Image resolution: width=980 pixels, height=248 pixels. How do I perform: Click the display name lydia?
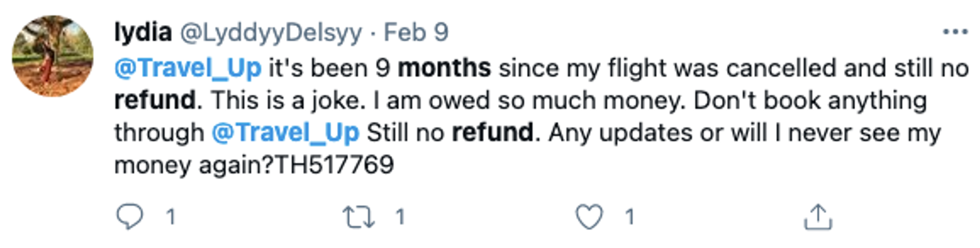[143, 32]
